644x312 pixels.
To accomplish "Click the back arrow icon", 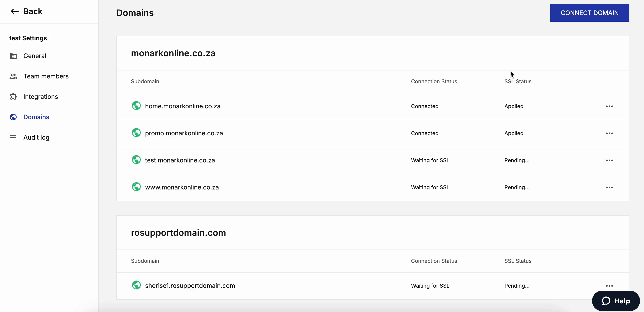I will (x=14, y=11).
